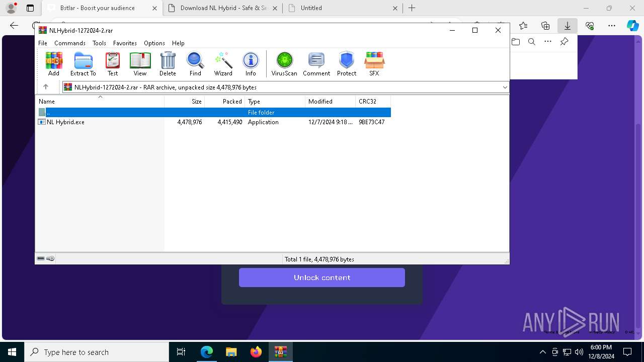Click the WinRAR taskbar icon
This screenshot has height=362, width=644.
[281, 352]
